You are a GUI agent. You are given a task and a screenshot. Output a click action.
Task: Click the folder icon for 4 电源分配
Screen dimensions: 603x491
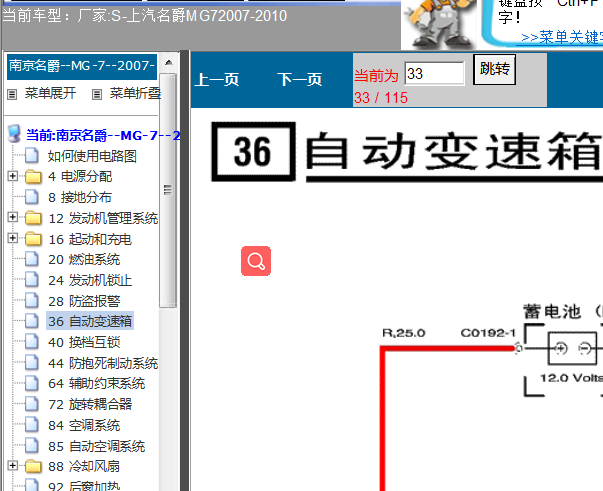click(33, 176)
